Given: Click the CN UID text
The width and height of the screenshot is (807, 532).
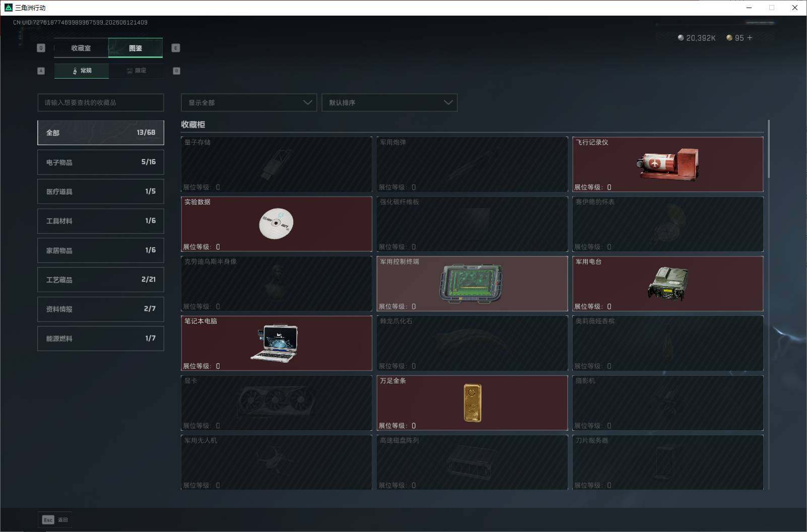Looking at the screenshot, I should tap(81, 23).
